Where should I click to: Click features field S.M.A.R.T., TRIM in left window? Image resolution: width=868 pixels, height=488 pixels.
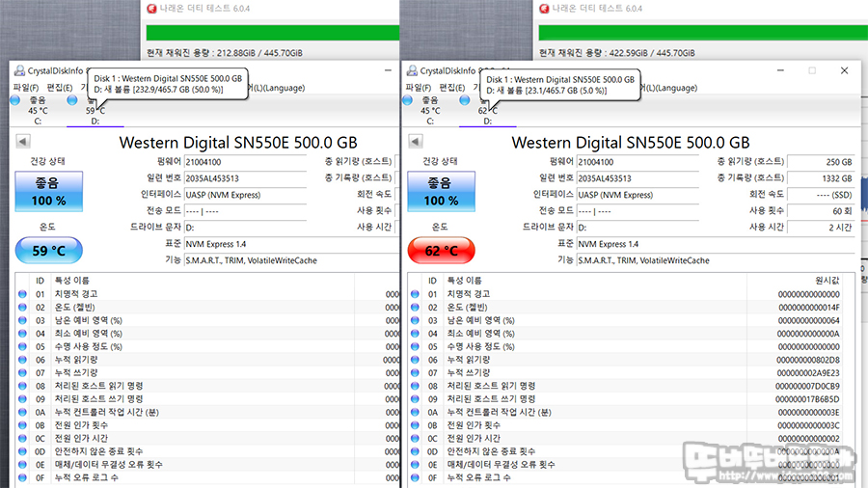click(x=291, y=260)
